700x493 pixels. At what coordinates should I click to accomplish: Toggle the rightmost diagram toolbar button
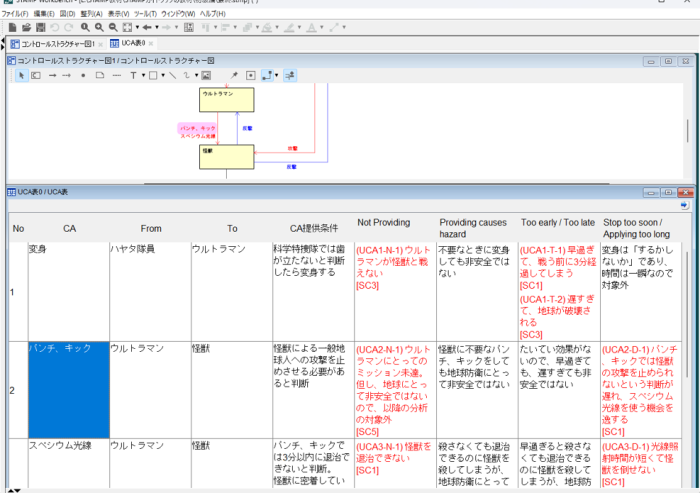pos(290,75)
